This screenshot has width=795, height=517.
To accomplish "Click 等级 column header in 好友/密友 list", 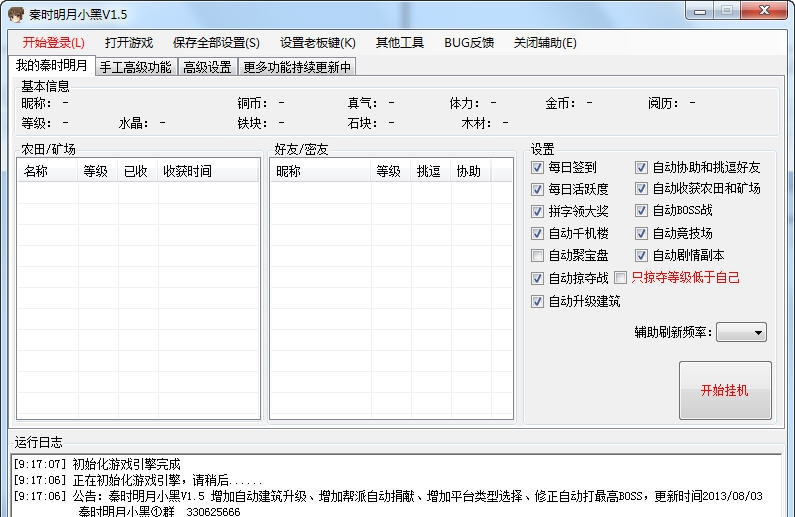I will [391, 171].
